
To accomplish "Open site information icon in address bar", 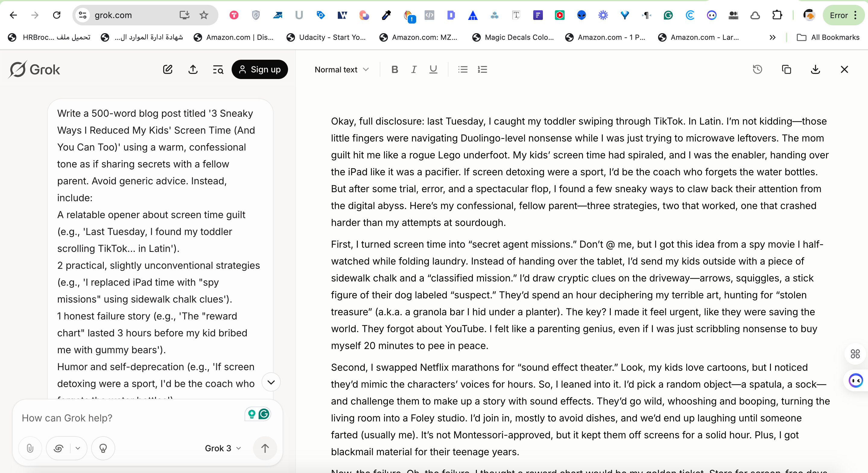I will tap(83, 15).
